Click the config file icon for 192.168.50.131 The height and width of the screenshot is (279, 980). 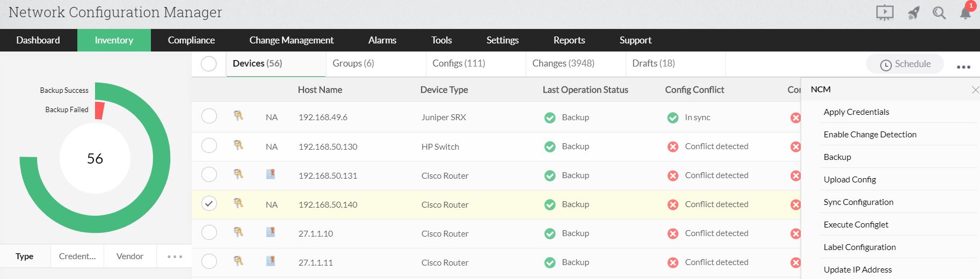[271, 174]
